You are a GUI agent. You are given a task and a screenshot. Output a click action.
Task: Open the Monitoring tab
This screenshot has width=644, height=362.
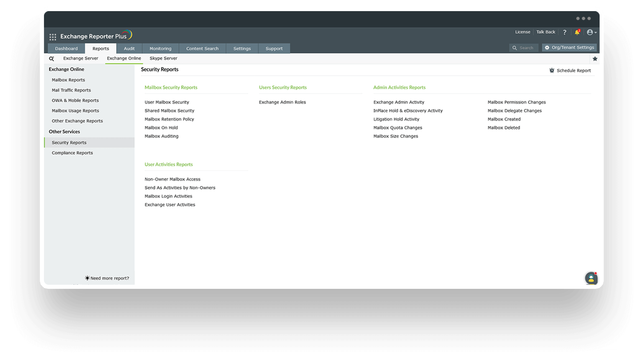[x=161, y=48]
